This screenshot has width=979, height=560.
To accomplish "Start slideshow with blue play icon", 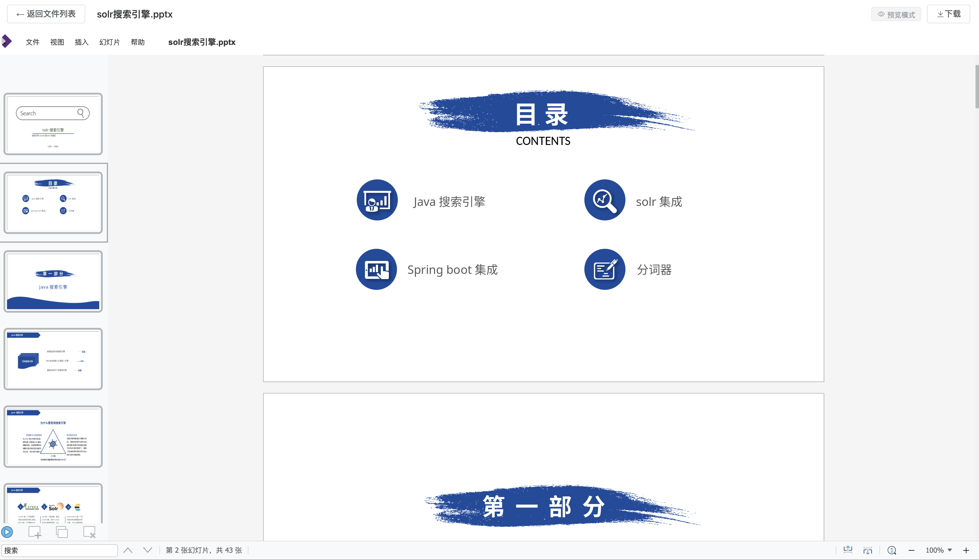I will pos(7,532).
